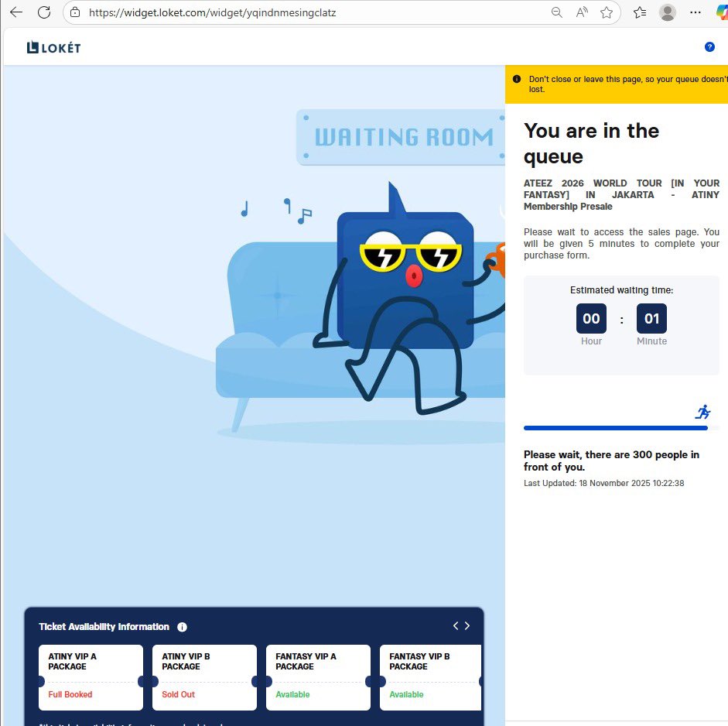Click the Ticket Availability Information info icon

pyautogui.click(x=182, y=627)
